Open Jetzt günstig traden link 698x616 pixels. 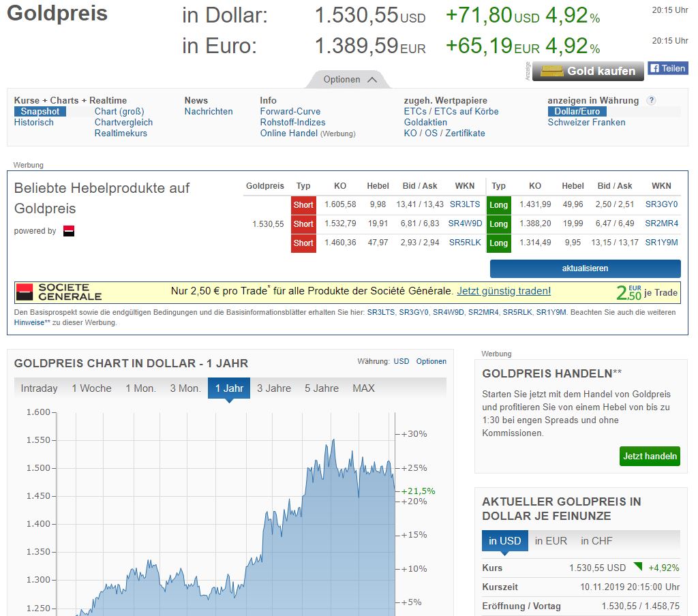[503, 291]
